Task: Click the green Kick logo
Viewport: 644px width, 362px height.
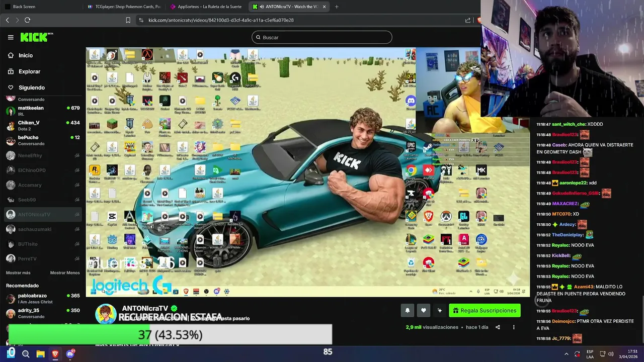Action: click(36, 37)
